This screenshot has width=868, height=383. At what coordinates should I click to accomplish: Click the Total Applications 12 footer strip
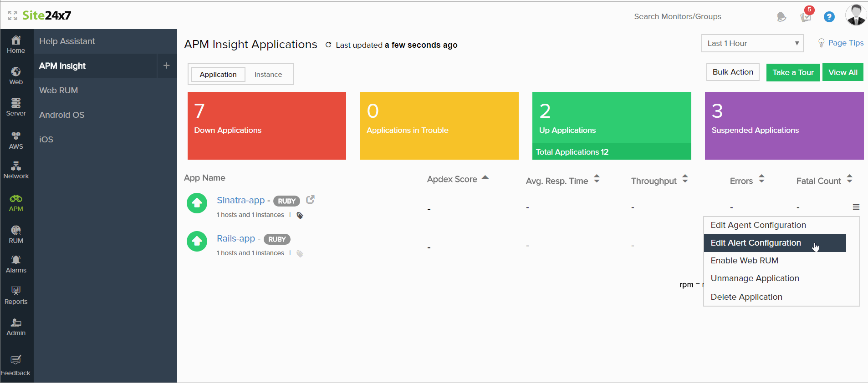click(x=612, y=152)
